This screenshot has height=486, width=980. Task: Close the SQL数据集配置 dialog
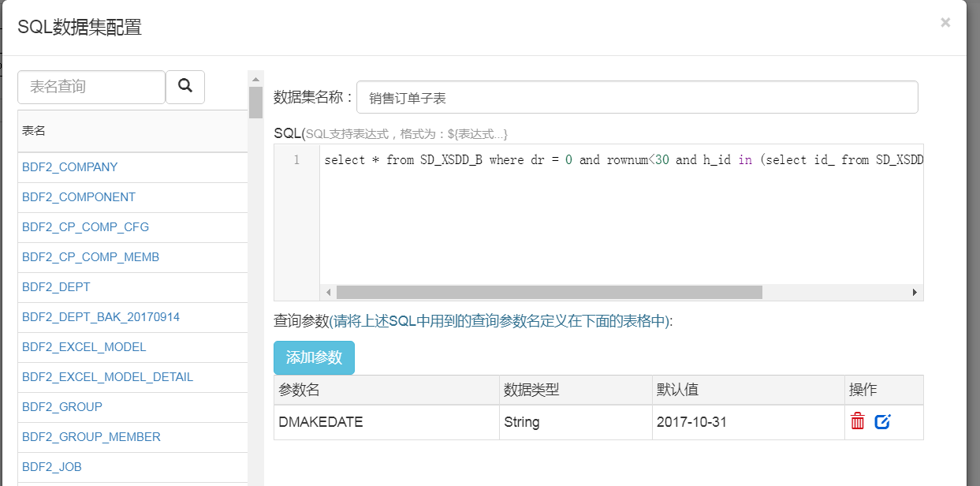945,22
